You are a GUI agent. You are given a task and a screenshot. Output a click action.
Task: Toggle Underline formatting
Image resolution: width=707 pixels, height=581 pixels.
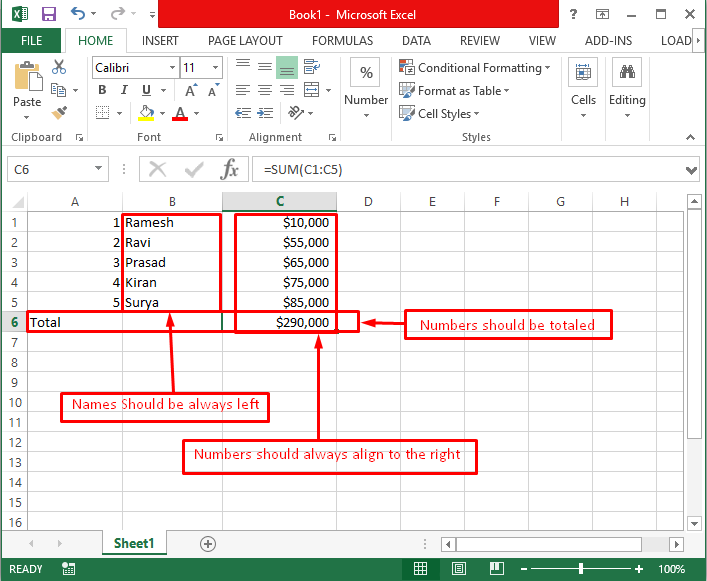click(x=146, y=90)
